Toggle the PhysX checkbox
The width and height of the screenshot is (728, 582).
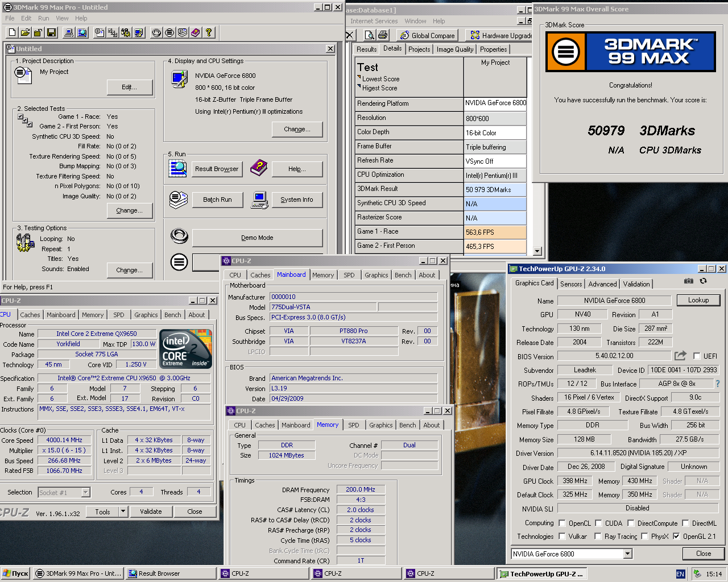click(644, 536)
